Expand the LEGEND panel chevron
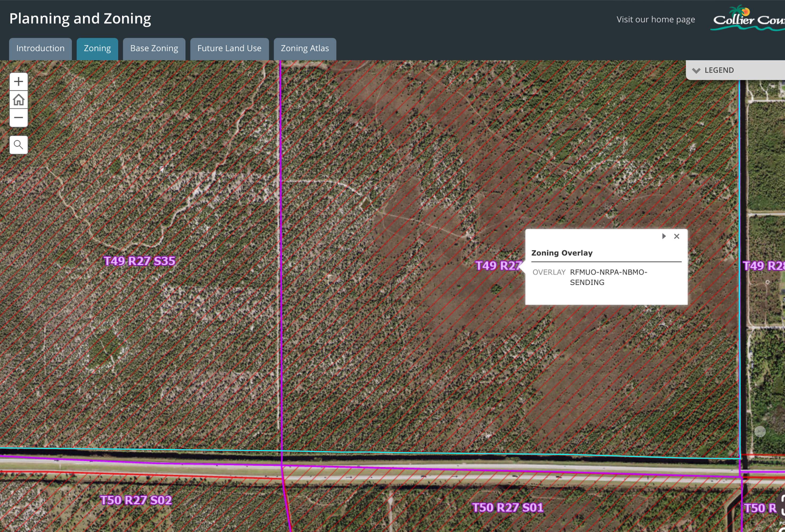Viewport: 785px width, 532px height. tap(696, 70)
